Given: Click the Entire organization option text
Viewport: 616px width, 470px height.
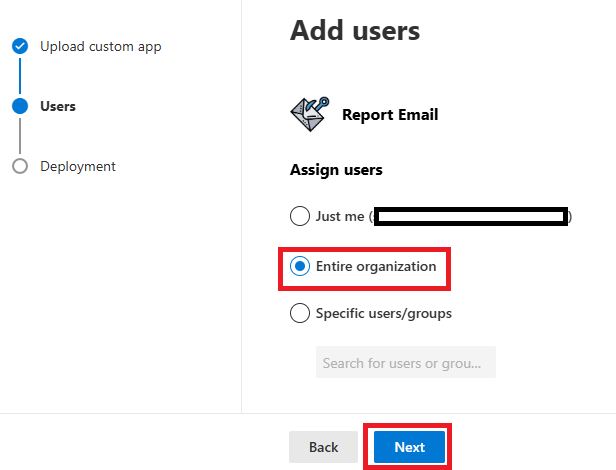Looking at the screenshot, I should point(376,266).
